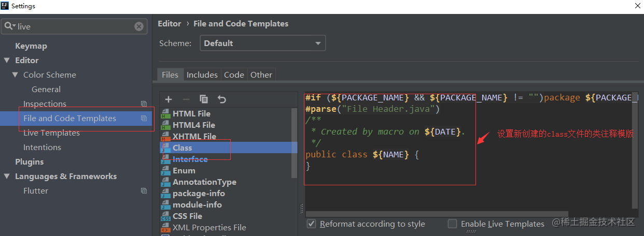Toggle Reformat according to style checkbox
644x236 pixels.
coord(312,224)
